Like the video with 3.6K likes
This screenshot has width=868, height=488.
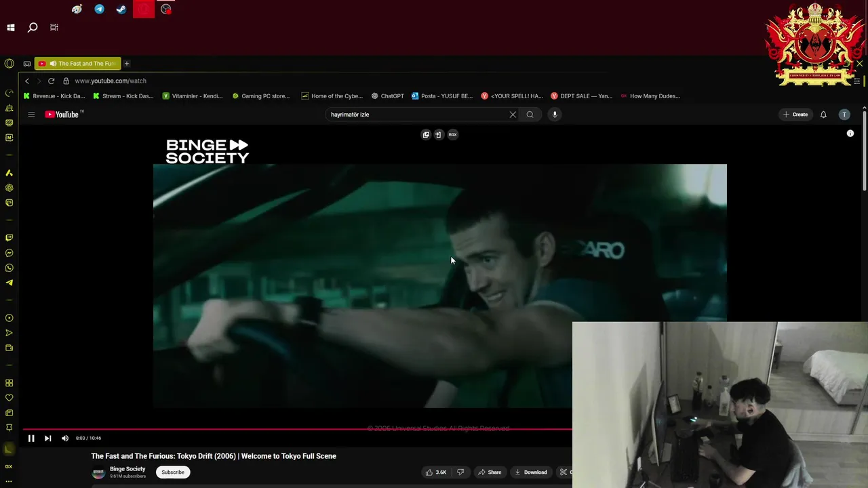tap(436, 472)
